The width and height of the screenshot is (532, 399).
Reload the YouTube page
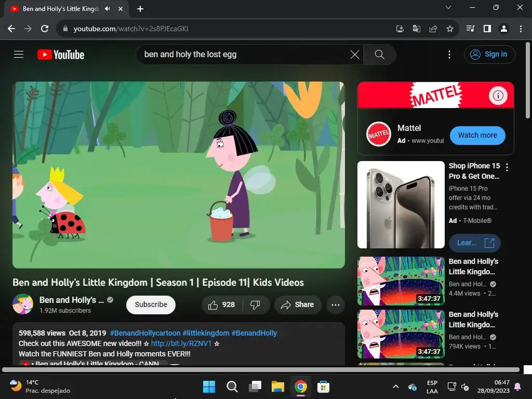[45, 29]
